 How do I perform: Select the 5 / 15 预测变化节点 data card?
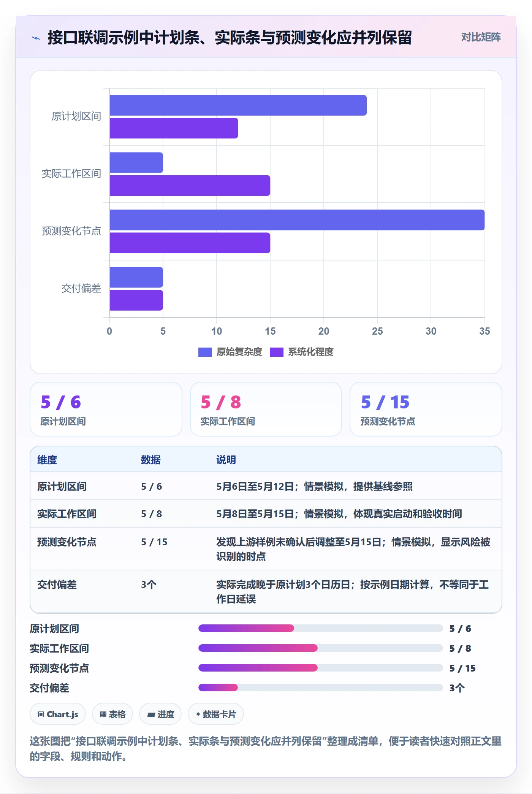tap(426, 409)
